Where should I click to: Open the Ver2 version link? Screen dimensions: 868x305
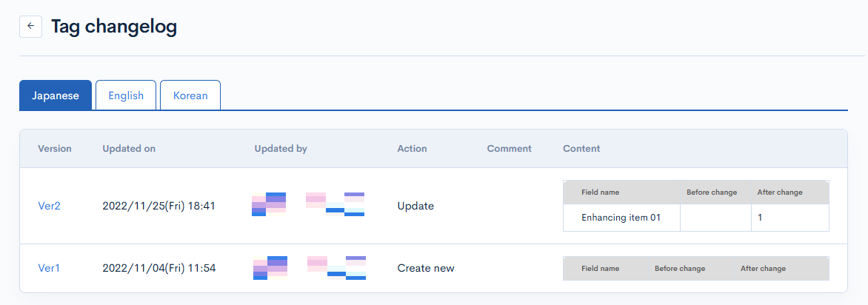point(50,206)
